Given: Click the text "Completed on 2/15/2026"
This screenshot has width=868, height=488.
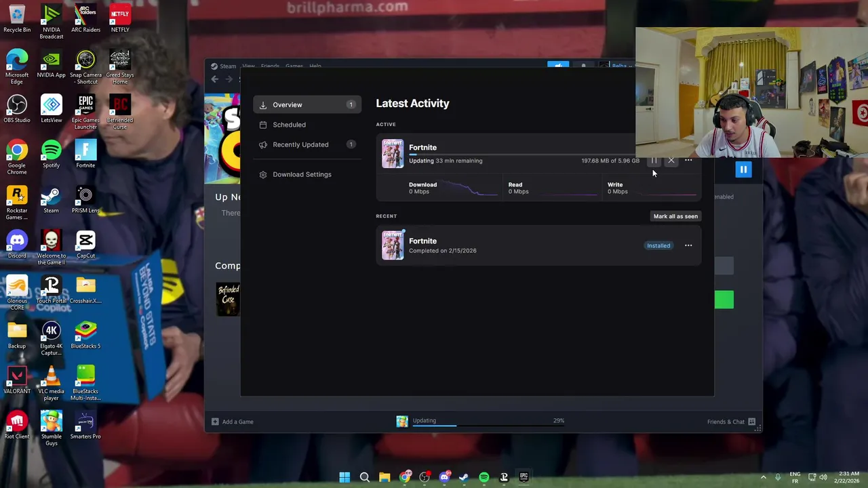Looking at the screenshot, I should tap(442, 251).
